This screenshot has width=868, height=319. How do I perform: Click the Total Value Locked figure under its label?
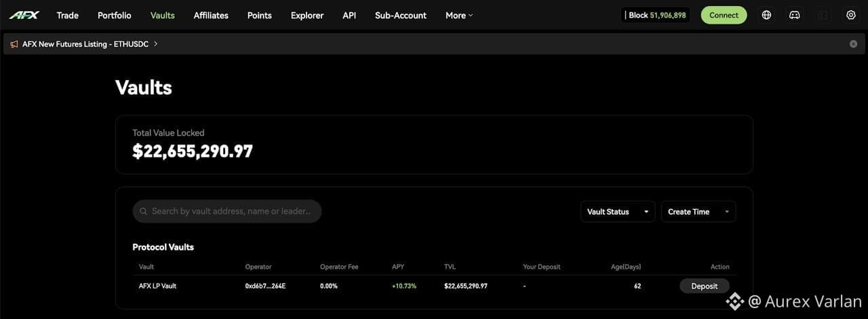pos(193,151)
